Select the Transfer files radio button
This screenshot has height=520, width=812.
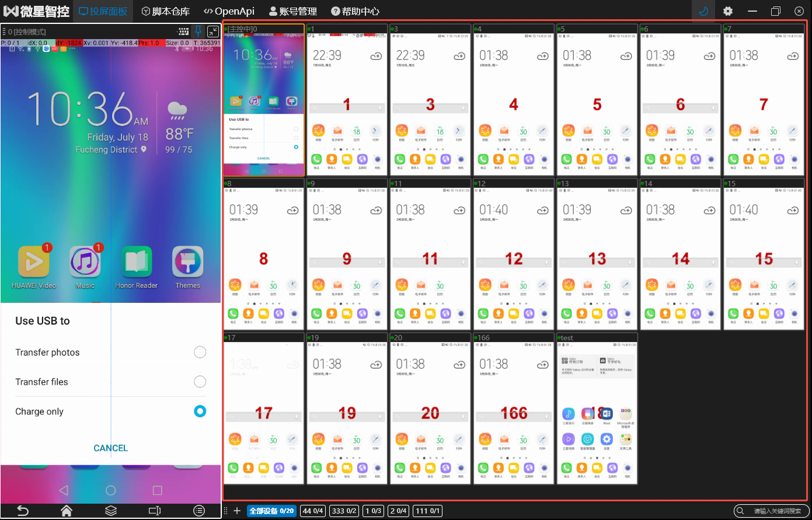coord(200,382)
